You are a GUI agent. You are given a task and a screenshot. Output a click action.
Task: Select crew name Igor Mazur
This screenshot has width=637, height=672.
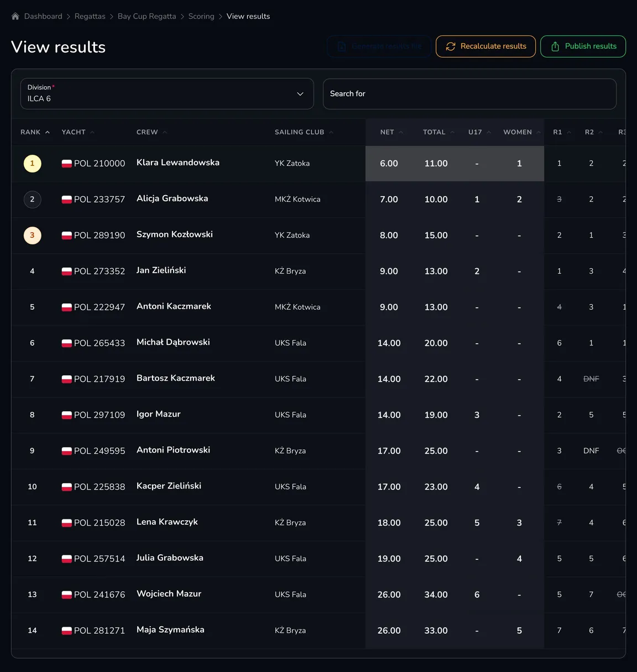click(159, 414)
